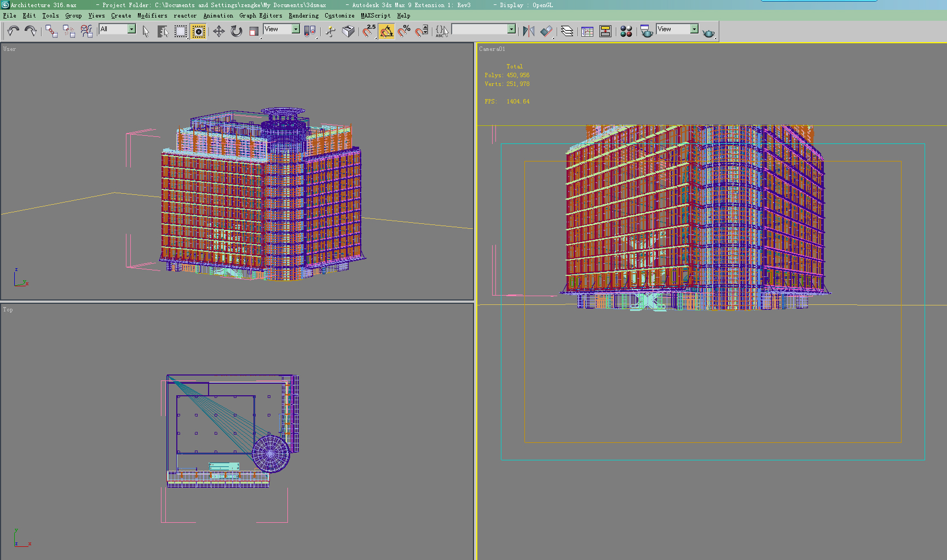Click the Polys count statistic text

tap(507, 76)
